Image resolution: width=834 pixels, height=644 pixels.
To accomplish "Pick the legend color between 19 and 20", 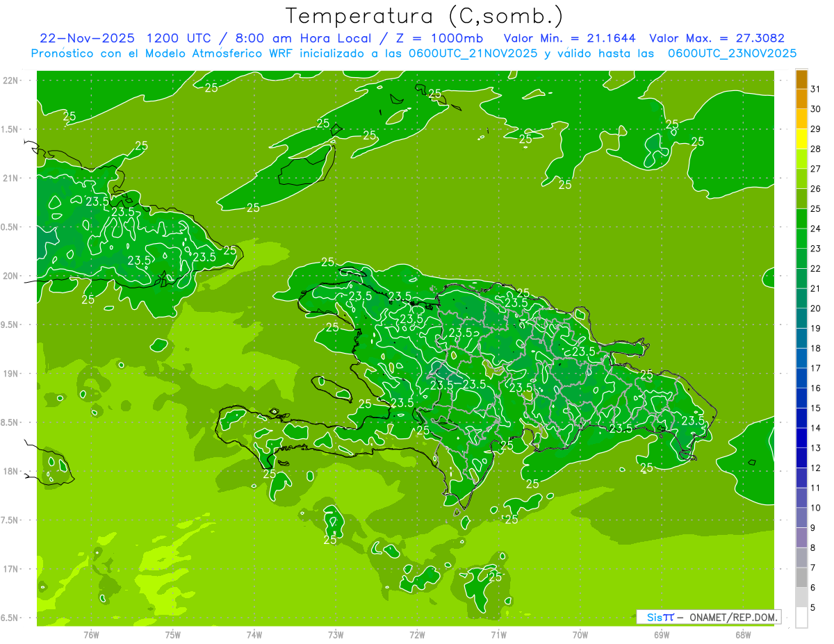I will coord(801,319).
